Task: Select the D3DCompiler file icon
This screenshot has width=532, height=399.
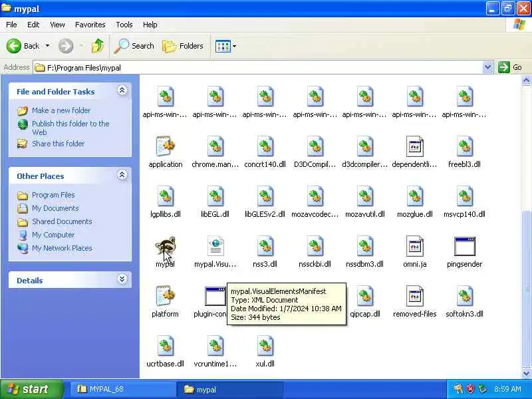Action: tap(315, 146)
